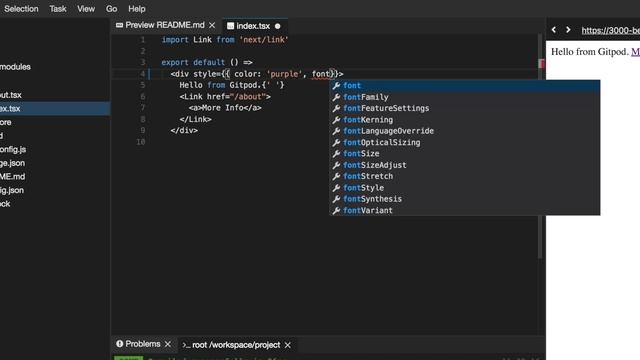This screenshot has height=360, width=640.
Task: Choose the 'fontVariant' suggestion
Action: click(464, 210)
